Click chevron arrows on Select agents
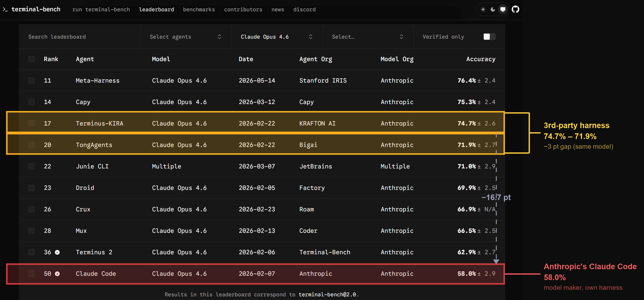Screen dimensions: 644x300 [219, 37]
